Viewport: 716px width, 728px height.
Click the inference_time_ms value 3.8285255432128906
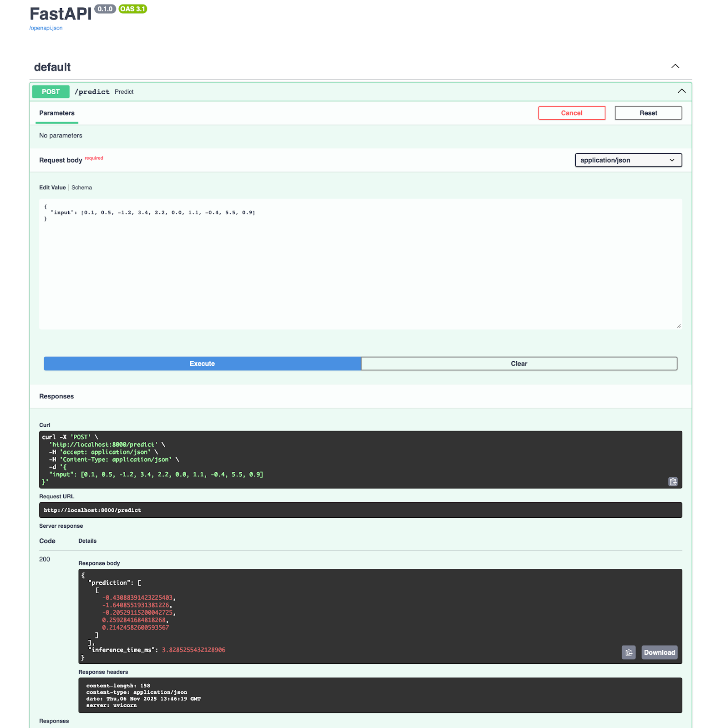coord(193,650)
